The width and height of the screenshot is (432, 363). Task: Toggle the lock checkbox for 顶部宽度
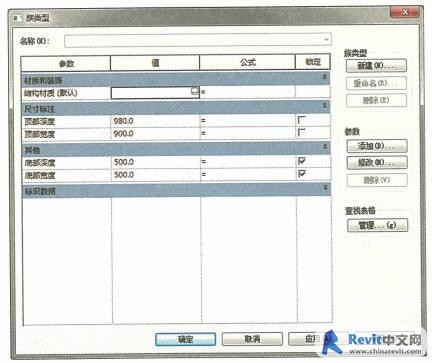pyautogui.click(x=301, y=132)
